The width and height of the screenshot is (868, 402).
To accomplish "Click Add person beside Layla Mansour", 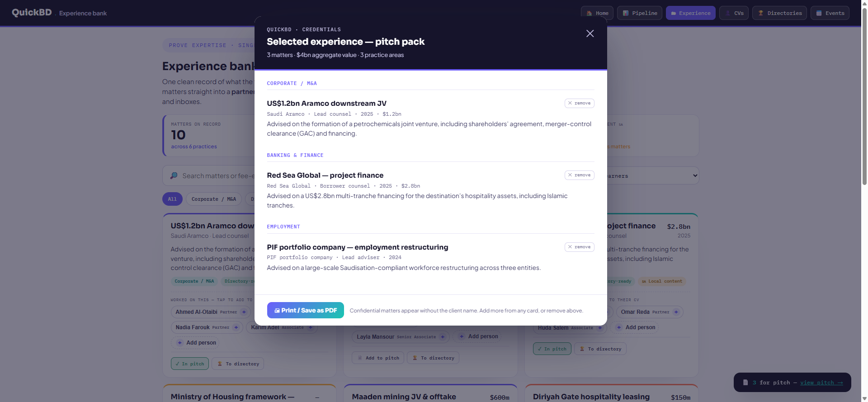I will click(478, 336).
